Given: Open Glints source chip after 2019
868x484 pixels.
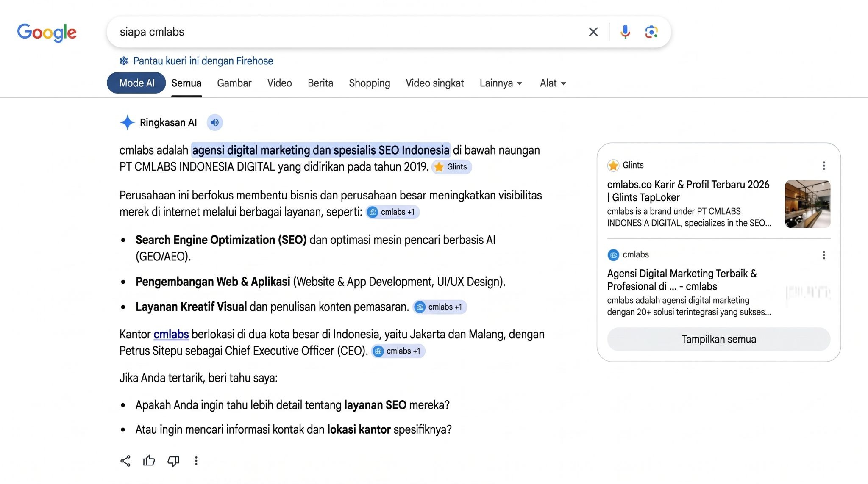Looking at the screenshot, I should [452, 167].
